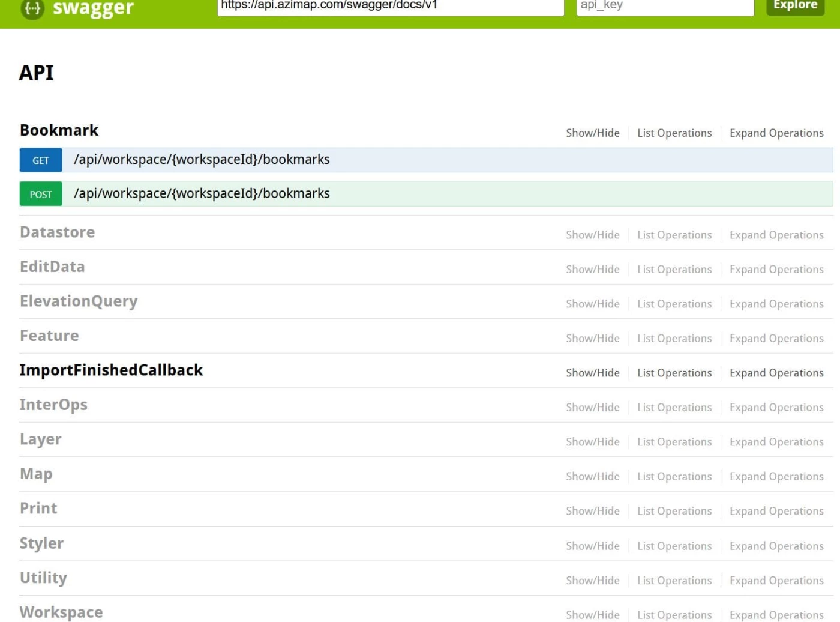List Operations for ElevationQuery
This screenshot has height=622, width=840.
pyautogui.click(x=674, y=304)
